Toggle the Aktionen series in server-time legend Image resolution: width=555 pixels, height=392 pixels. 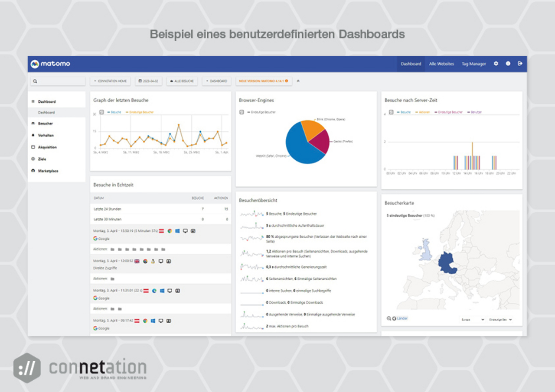pyautogui.click(x=424, y=112)
